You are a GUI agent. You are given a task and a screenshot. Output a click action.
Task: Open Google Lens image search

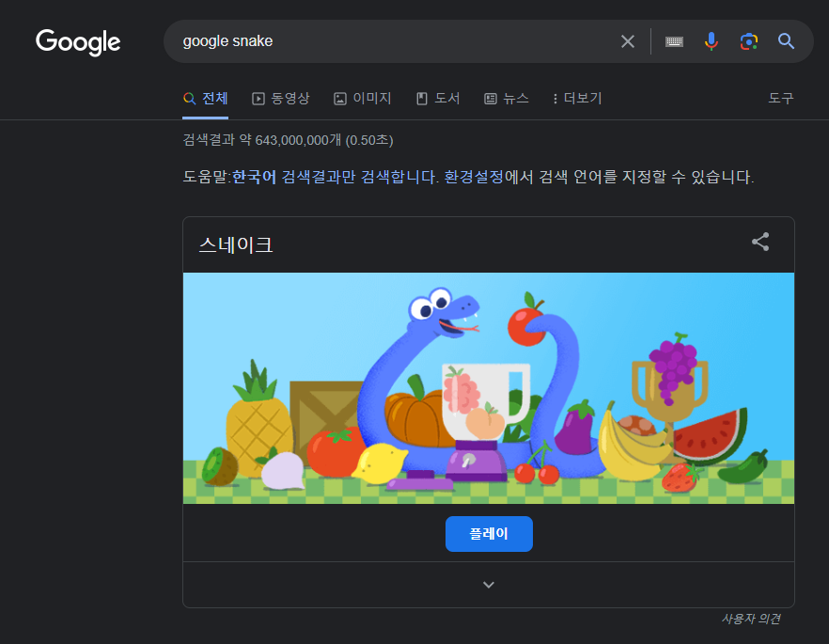(x=748, y=41)
